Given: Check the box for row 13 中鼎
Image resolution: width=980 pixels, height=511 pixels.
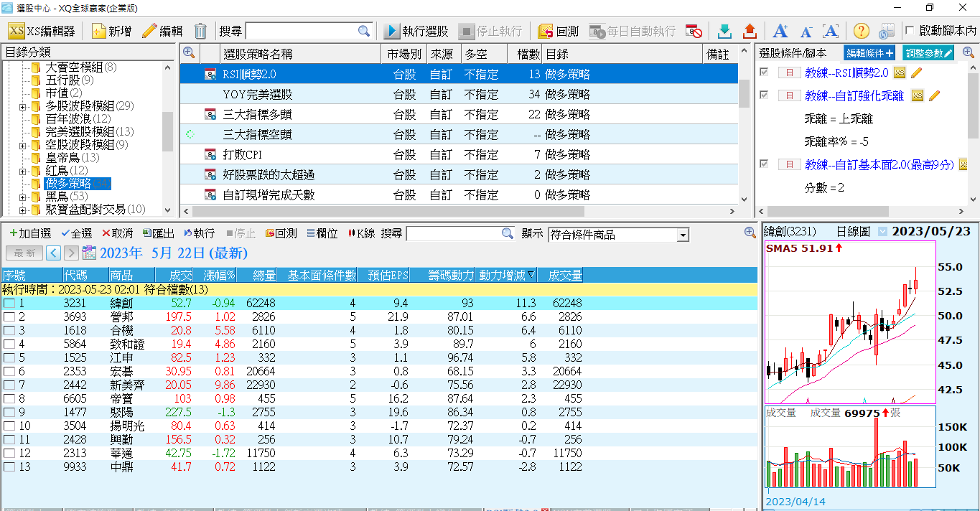Looking at the screenshot, I should point(9,467).
